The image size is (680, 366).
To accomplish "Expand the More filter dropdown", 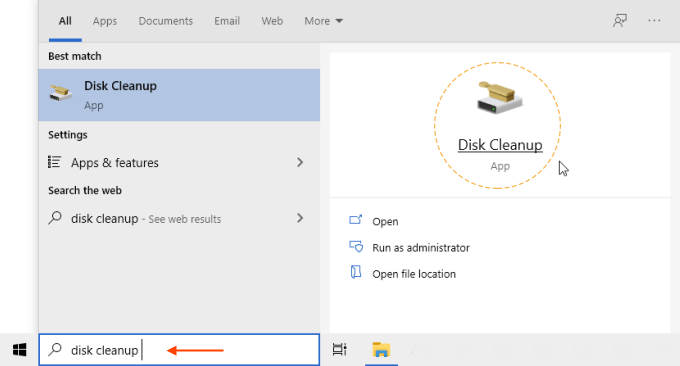I will coord(324,21).
